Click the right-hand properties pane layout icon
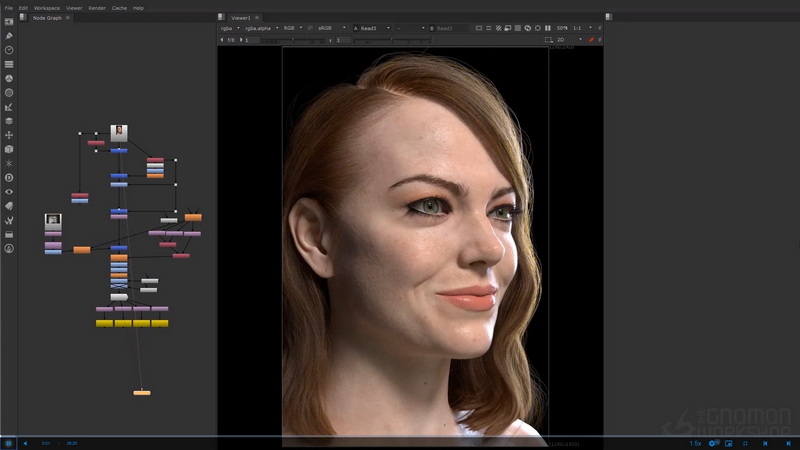This screenshot has height=450, width=800. (x=609, y=17)
